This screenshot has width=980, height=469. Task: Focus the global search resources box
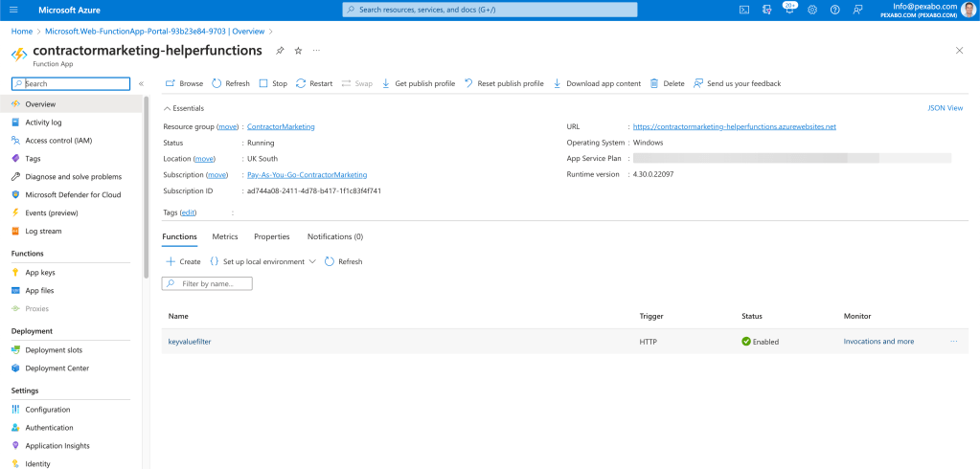[x=490, y=10]
